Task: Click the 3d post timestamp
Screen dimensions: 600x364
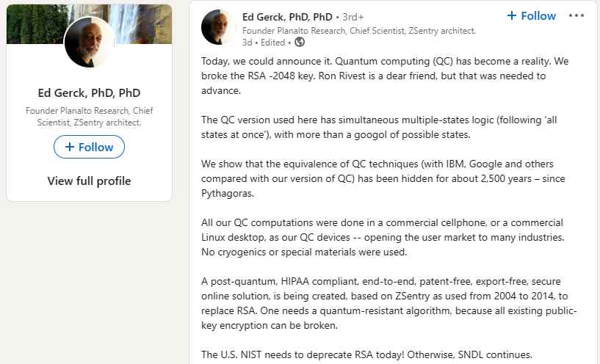Action: click(247, 43)
